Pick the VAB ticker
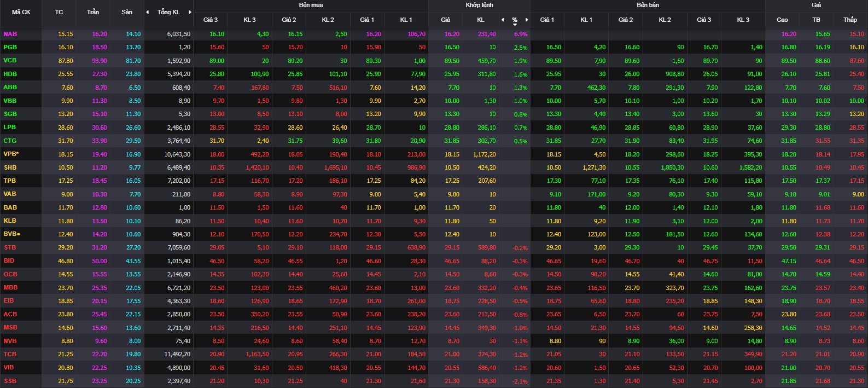The height and width of the screenshot is (388, 868). 10,194
